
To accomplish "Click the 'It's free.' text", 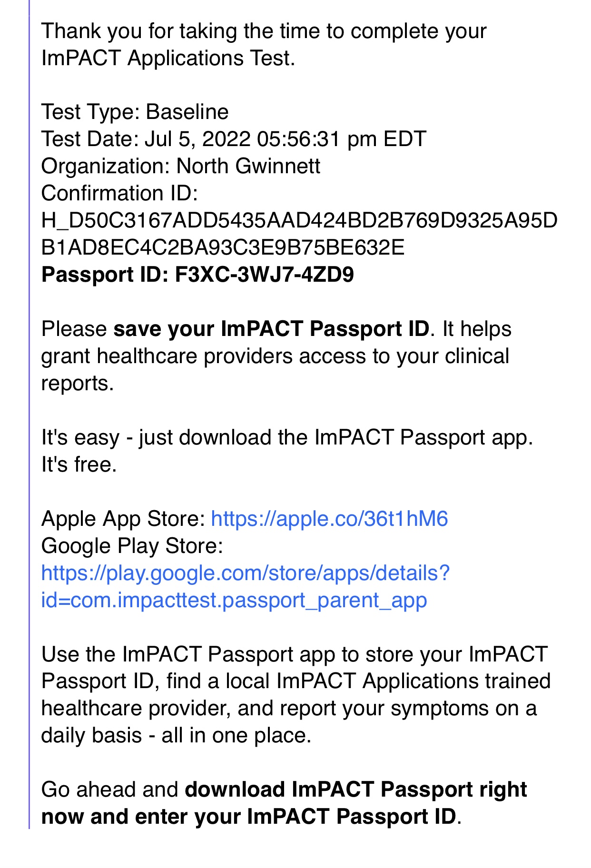I will [x=79, y=465].
